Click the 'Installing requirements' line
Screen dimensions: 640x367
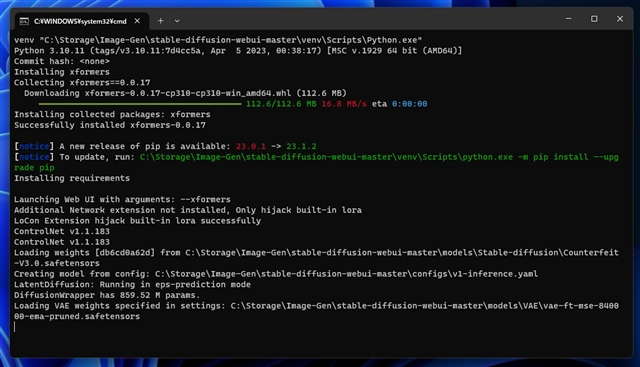pos(72,178)
